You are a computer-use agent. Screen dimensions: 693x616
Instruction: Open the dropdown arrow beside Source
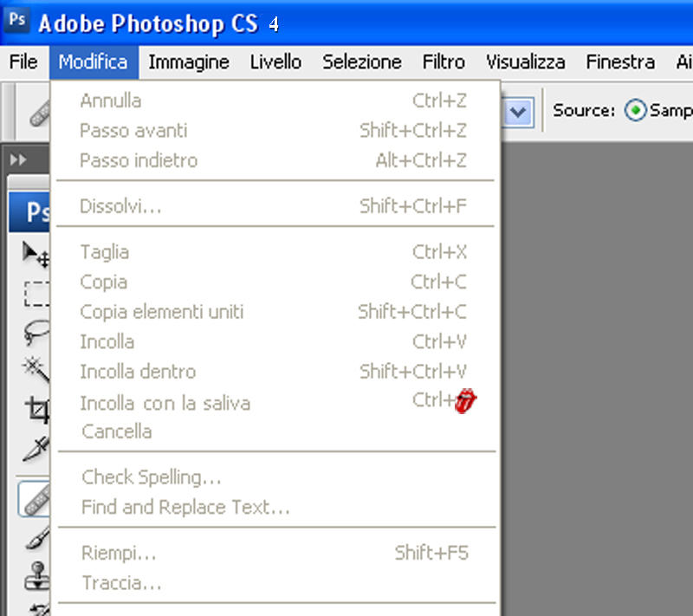pyautogui.click(x=517, y=113)
